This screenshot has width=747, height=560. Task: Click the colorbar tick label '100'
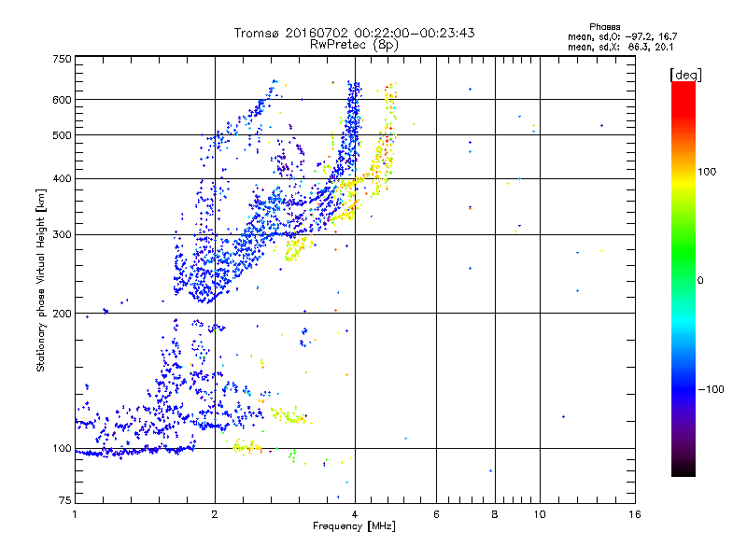707,172
